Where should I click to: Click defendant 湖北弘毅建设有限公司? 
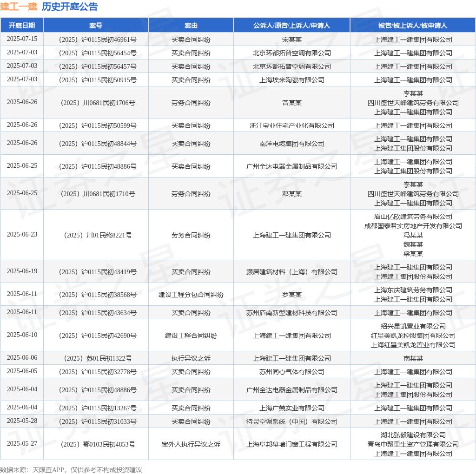[413, 435]
